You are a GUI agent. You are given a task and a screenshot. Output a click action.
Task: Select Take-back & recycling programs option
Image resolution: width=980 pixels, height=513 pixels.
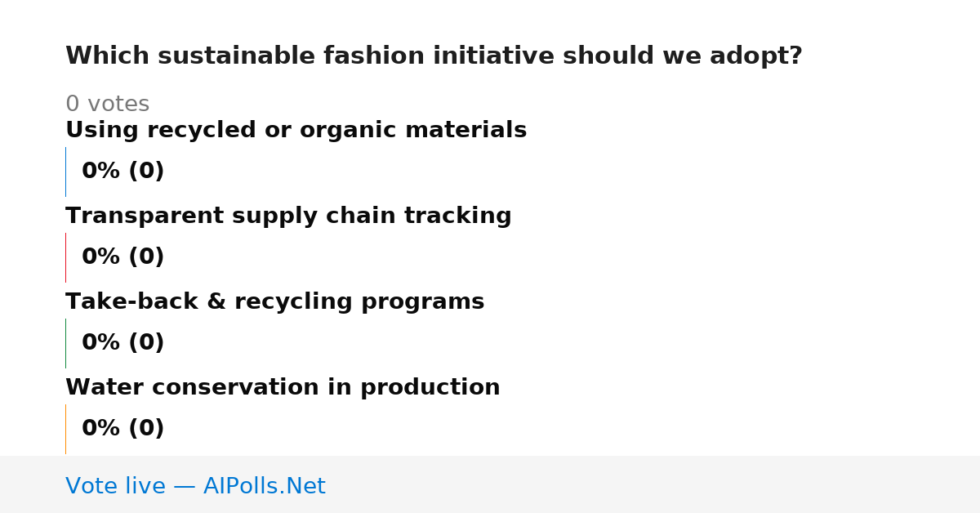[274, 302]
